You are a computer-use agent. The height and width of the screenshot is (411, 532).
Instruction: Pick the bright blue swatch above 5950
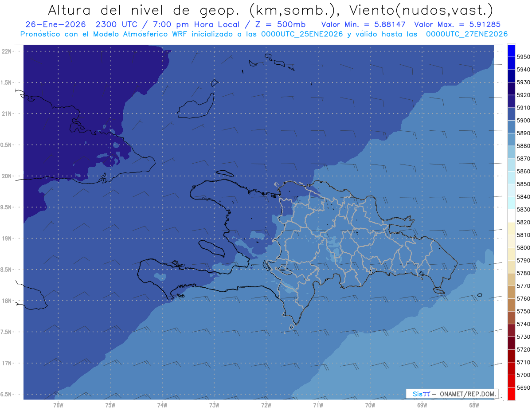[511, 51]
